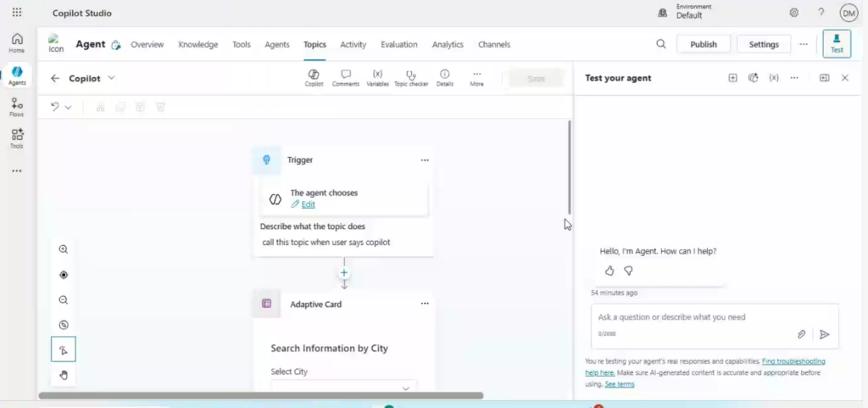Open the environment picker icon
This screenshot has width=868, height=408.
click(x=663, y=13)
